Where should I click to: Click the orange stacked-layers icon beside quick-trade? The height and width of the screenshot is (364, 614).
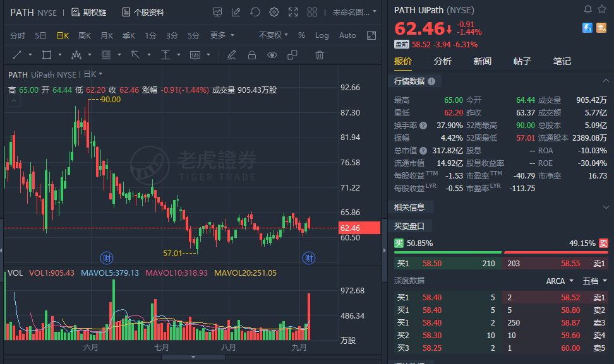click(x=601, y=28)
